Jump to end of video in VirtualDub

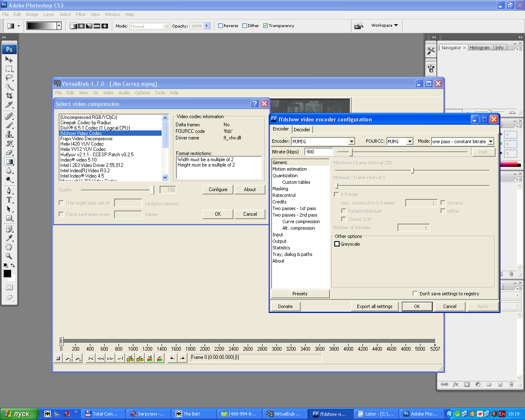point(120,358)
